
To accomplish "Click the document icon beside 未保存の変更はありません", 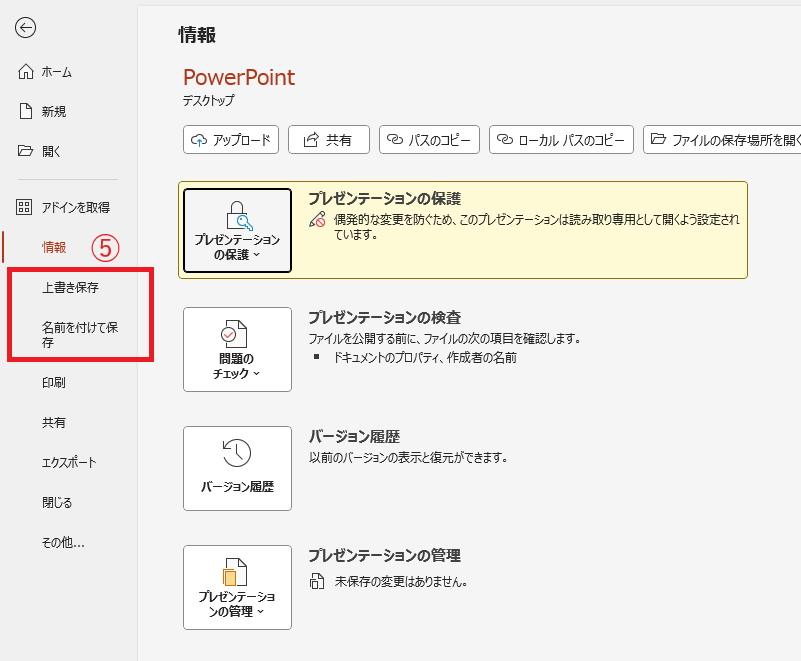I will pos(317,581).
